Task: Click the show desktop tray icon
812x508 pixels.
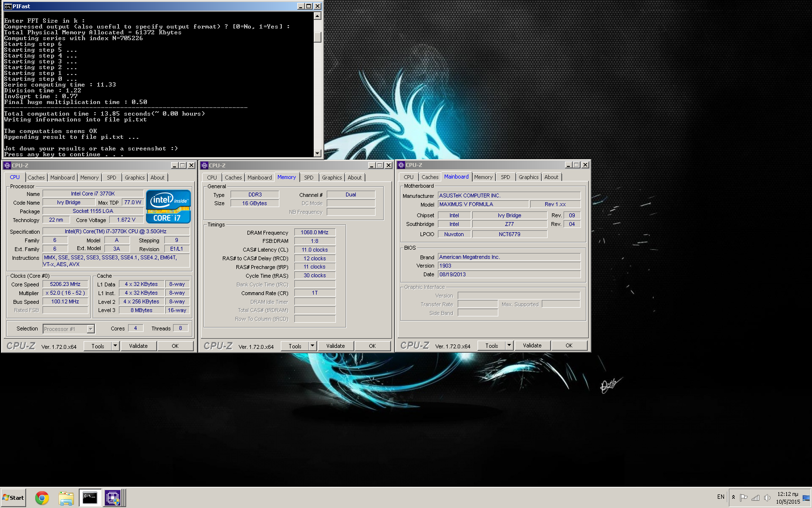Action: [806, 497]
